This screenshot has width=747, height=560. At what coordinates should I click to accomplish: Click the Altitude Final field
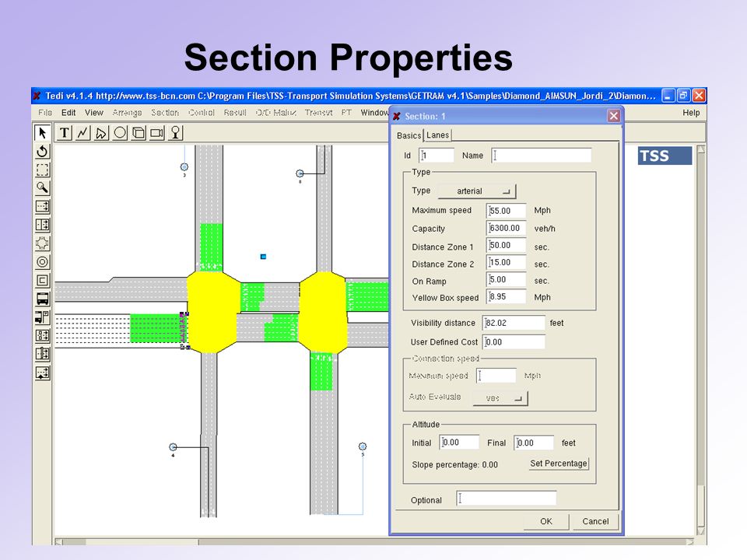[534, 443]
